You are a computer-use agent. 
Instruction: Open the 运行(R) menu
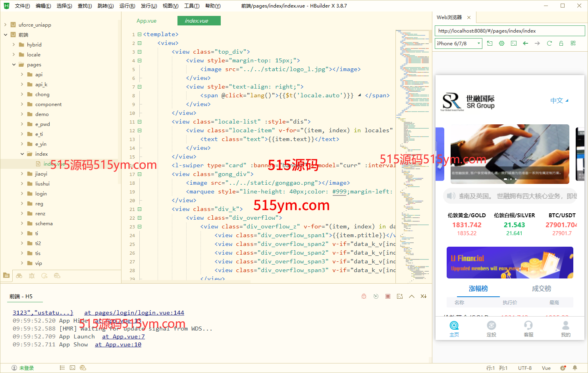pos(127,6)
